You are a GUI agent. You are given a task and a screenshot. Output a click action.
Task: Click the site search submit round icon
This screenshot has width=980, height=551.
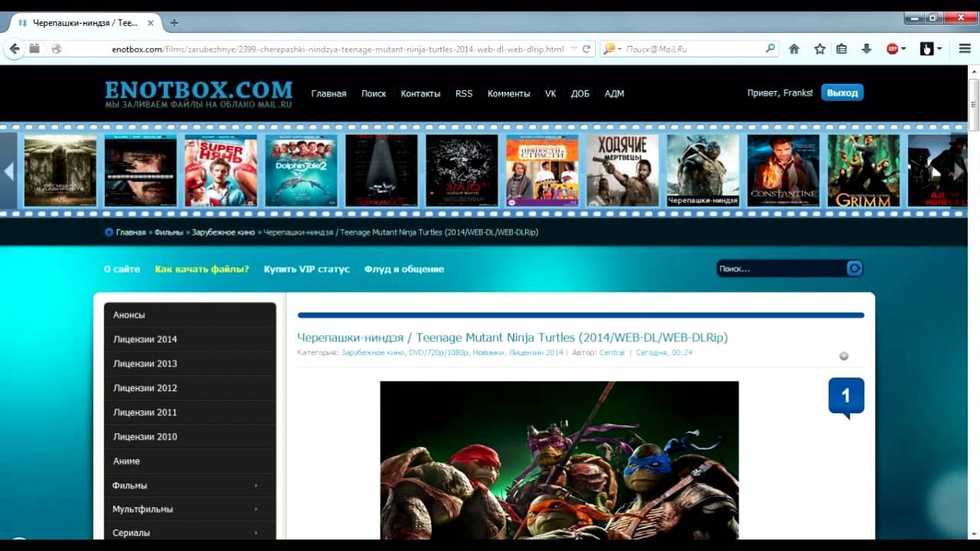[x=854, y=269]
